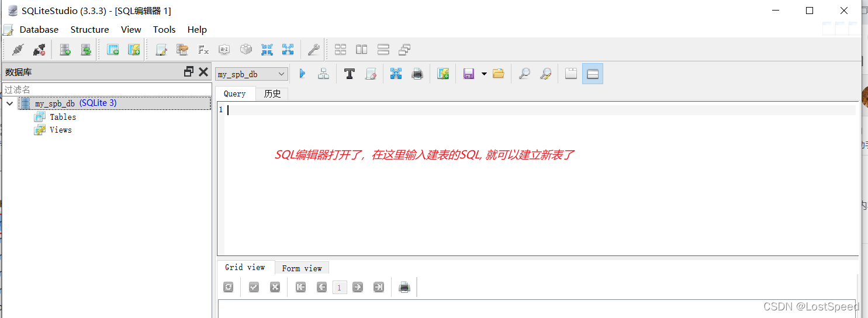
Task: Tile windows horizontally icon (two columns)
Action: 362,50
